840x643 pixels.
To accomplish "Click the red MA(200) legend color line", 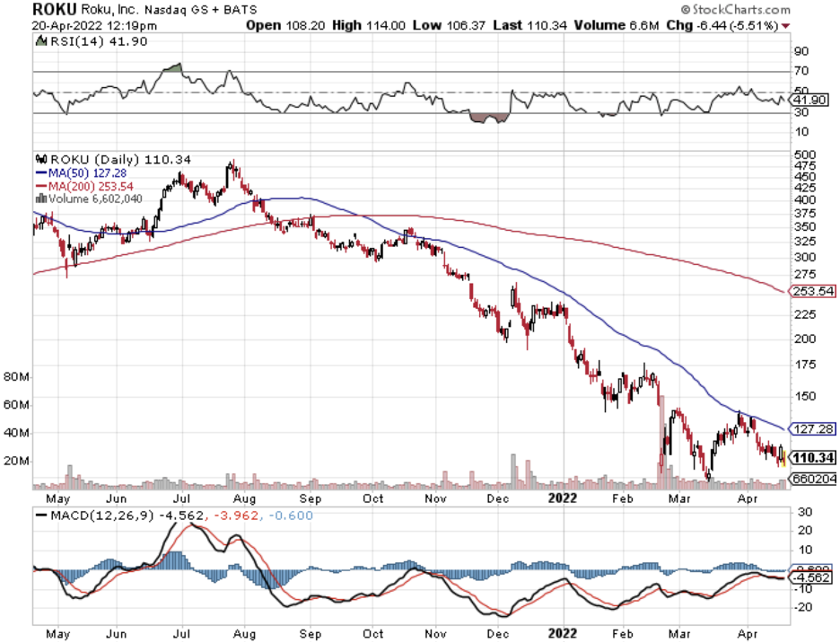I will click(40, 185).
